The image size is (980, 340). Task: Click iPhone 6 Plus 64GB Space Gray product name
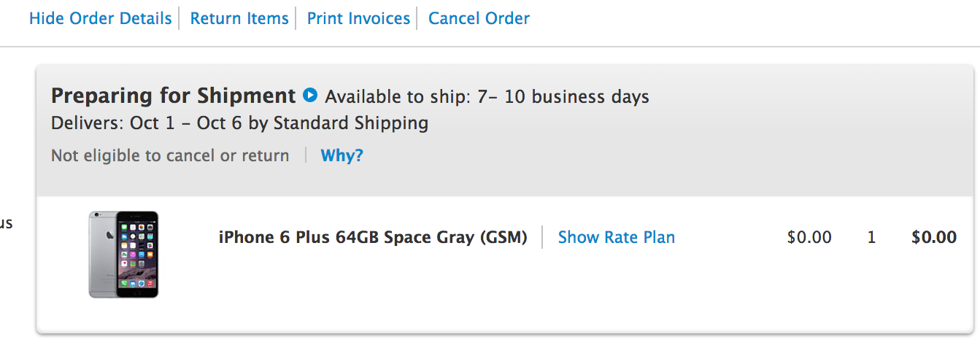(372, 237)
